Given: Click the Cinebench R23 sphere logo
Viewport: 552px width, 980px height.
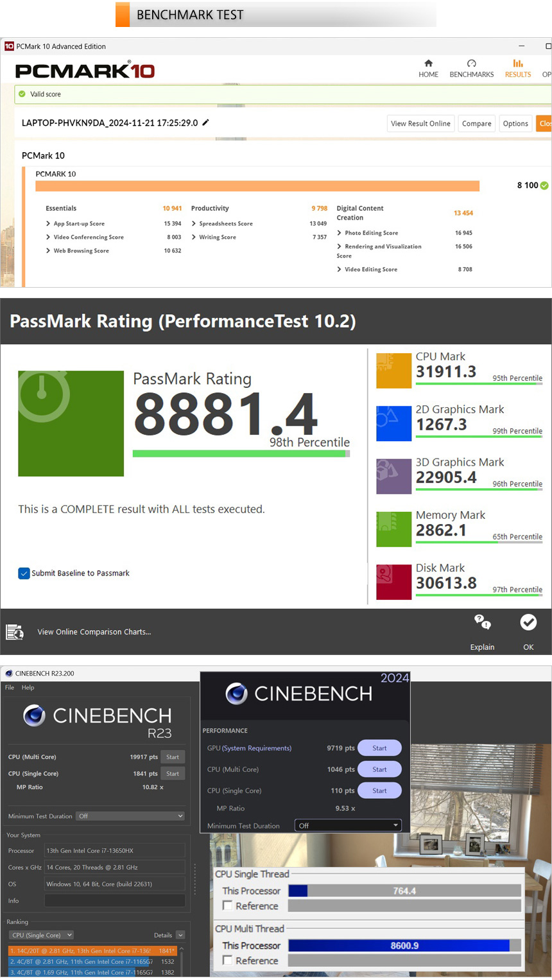Looking at the screenshot, I should coord(35,715).
